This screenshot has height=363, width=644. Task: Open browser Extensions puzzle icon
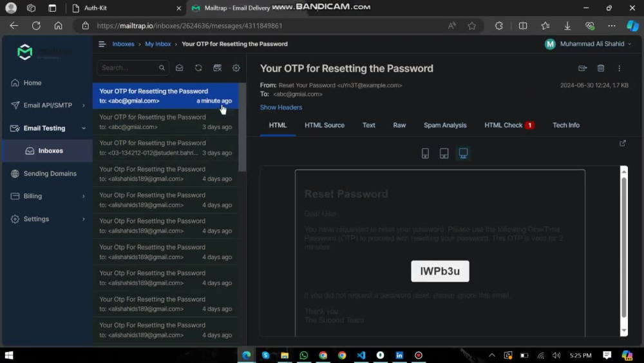click(498, 26)
